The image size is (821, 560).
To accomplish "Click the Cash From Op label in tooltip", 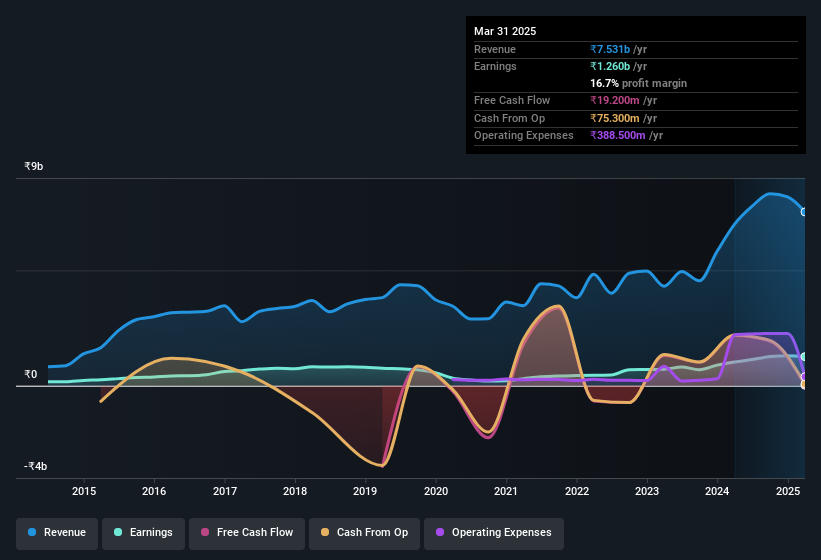I will coord(509,118).
